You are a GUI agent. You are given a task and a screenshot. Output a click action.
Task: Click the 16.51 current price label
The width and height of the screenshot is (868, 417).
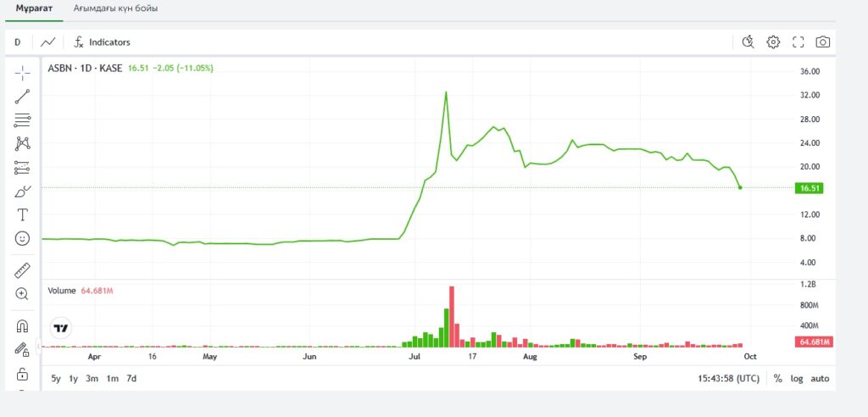810,188
